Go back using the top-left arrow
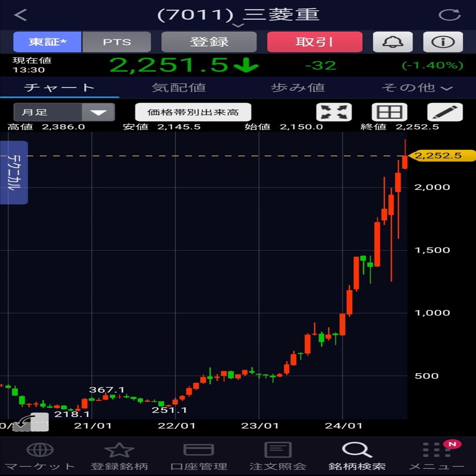The height and width of the screenshot is (476, 476). click(x=21, y=15)
